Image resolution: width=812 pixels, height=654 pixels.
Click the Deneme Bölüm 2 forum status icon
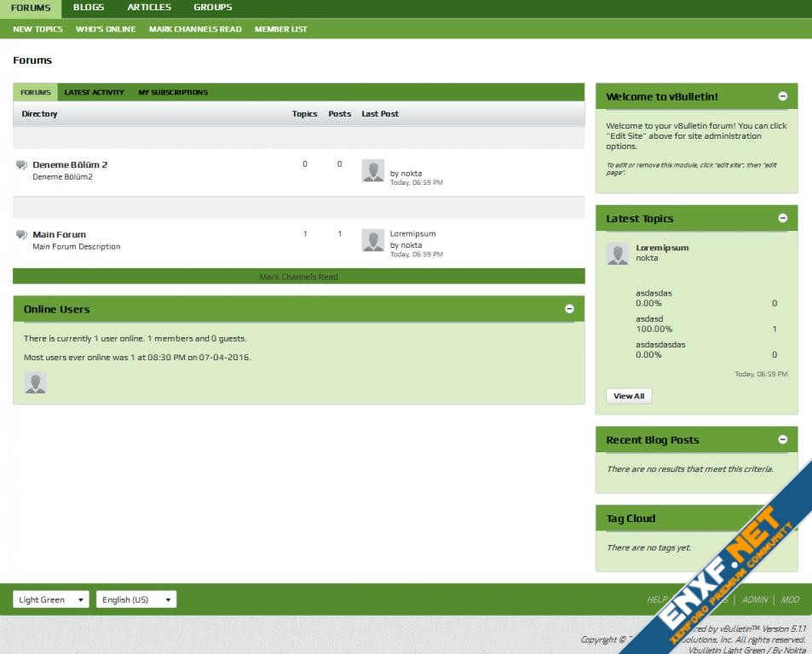coord(21,165)
